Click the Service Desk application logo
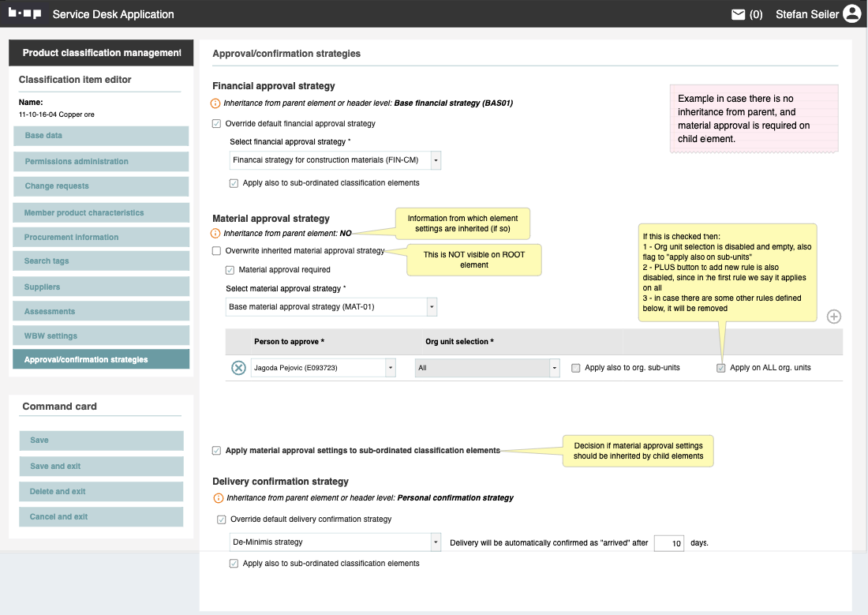The height and width of the screenshot is (615, 868). (24, 14)
